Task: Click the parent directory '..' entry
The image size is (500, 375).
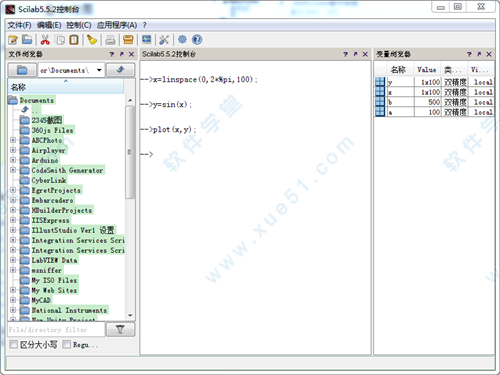Action: (35, 110)
